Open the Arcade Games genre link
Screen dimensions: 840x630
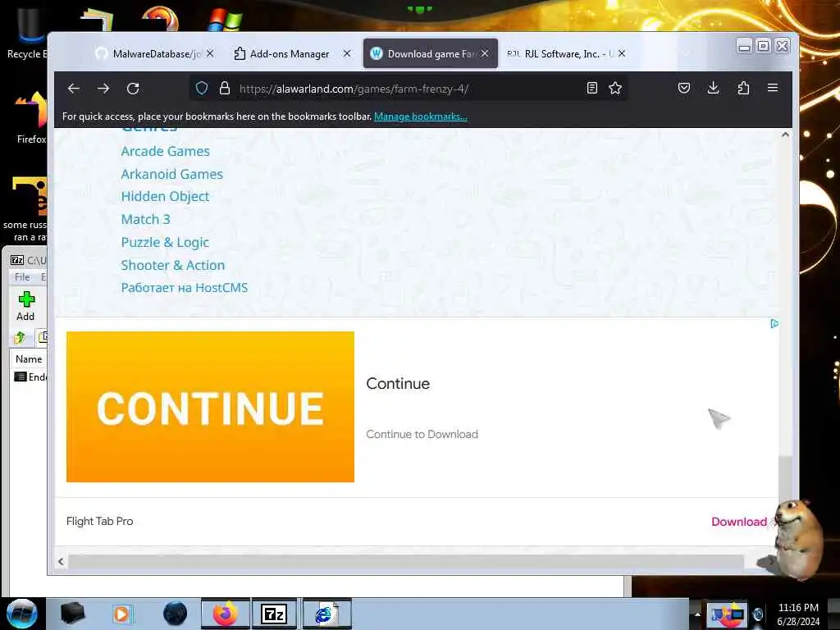(x=165, y=152)
